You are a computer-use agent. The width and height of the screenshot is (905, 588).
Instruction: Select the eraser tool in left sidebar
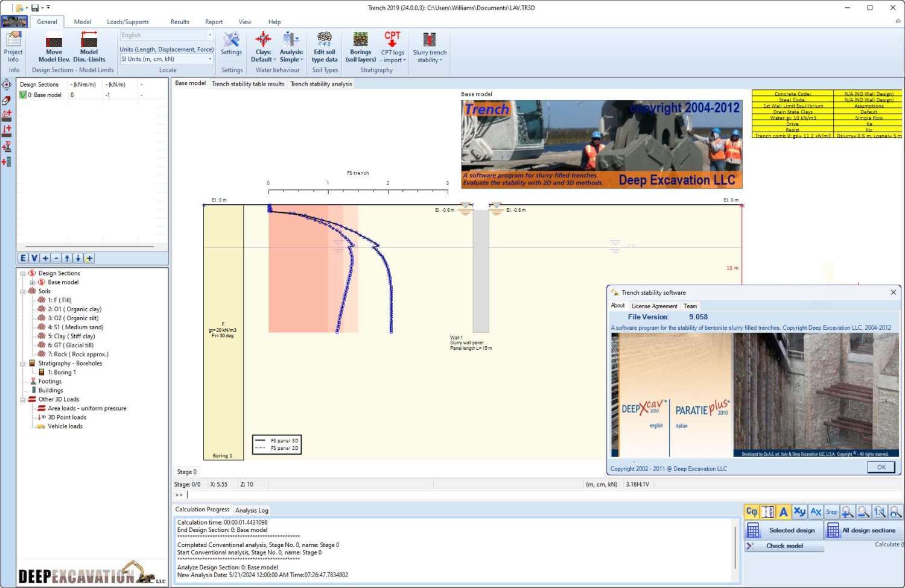pyautogui.click(x=7, y=100)
